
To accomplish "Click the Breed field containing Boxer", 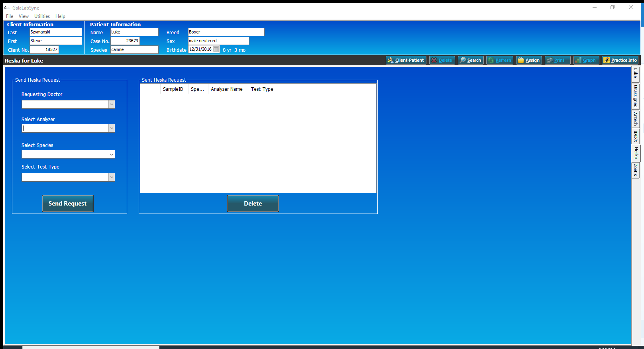I will 226,32.
